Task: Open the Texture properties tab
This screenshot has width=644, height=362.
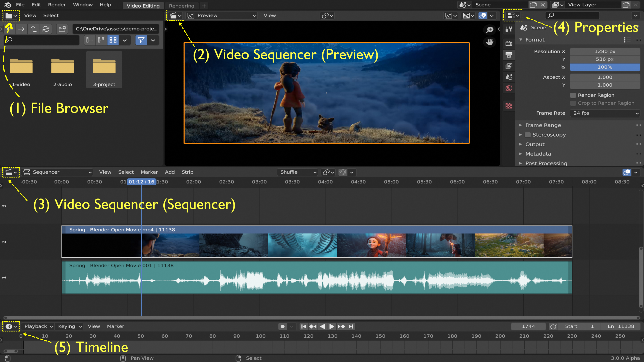Action: [509, 106]
